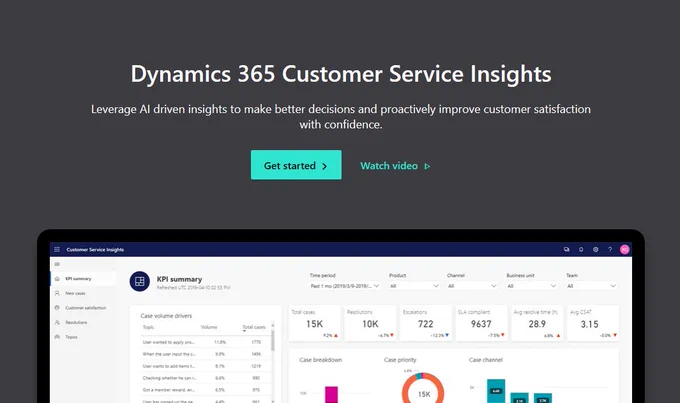Image resolution: width=680 pixels, height=403 pixels.
Task: Open the chat feedback icon in header
Action: 566,249
